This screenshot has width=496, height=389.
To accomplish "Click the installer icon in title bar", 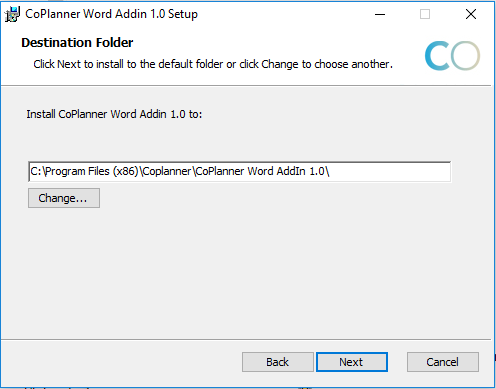I will pyautogui.click(x=12, y=14).
